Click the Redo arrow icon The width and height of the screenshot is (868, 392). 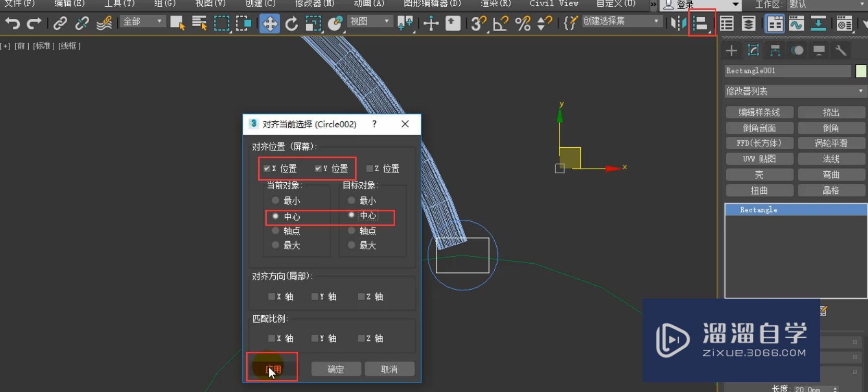(x=34, y=23)
